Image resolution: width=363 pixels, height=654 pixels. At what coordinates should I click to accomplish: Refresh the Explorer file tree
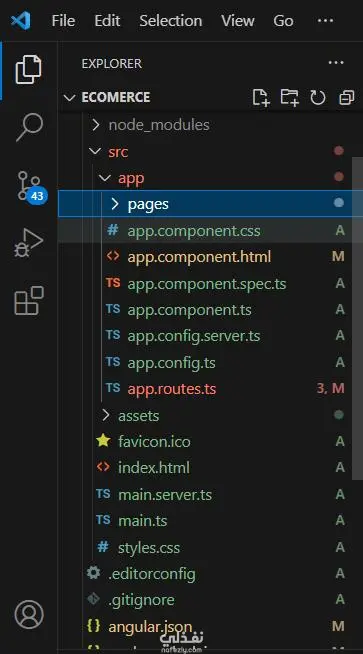coord(318,98)
